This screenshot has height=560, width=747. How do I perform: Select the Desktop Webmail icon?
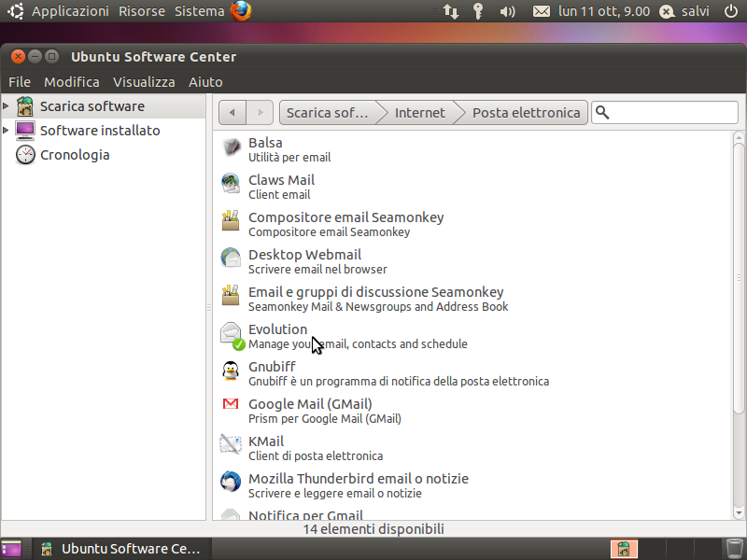[231, 258]
